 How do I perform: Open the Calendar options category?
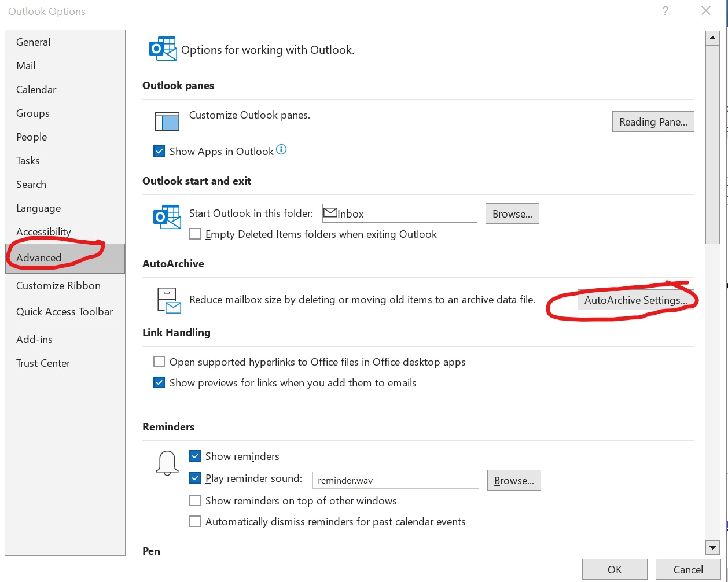[65, 90]
